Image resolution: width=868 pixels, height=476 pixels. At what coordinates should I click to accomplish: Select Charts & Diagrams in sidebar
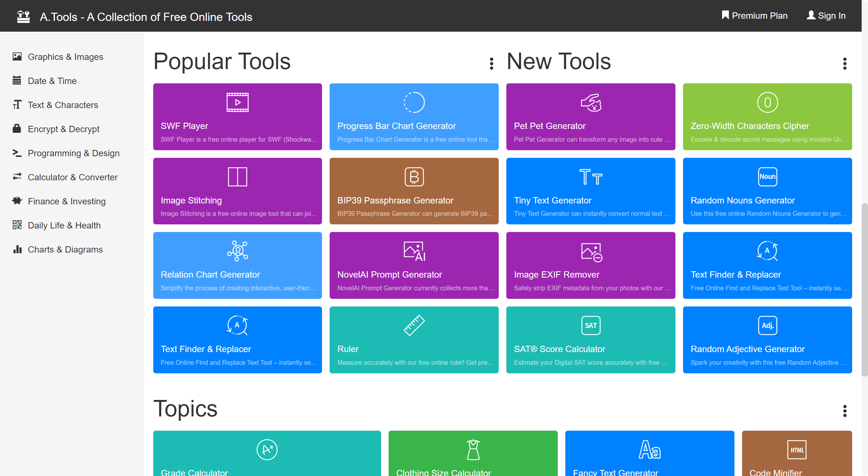click(x=65, y=249)
